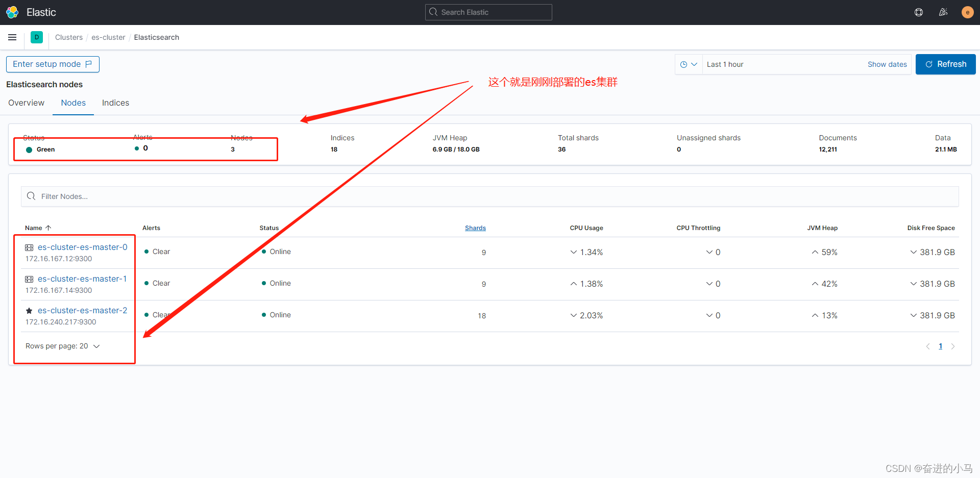The width and height of the screenshot is (980, 478).
Task: Click the Elasticsearch breadcrumb
Action: pyautogui.click(x=156, y=37)
